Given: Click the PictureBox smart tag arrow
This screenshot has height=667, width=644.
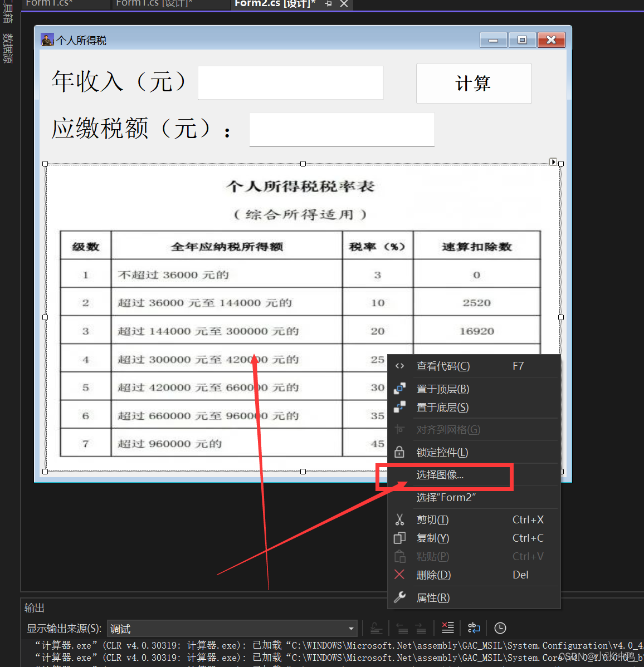Looking at the screenshot, I should tap(553, 161).
